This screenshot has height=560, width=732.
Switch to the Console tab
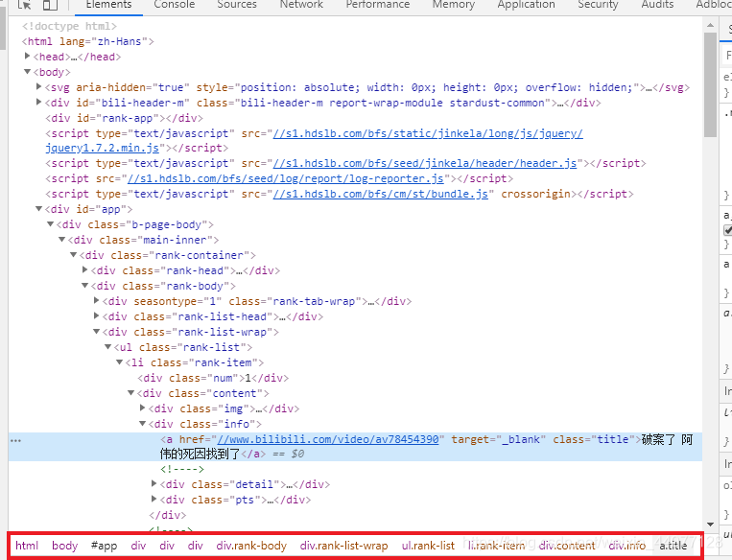pos(175,5)
